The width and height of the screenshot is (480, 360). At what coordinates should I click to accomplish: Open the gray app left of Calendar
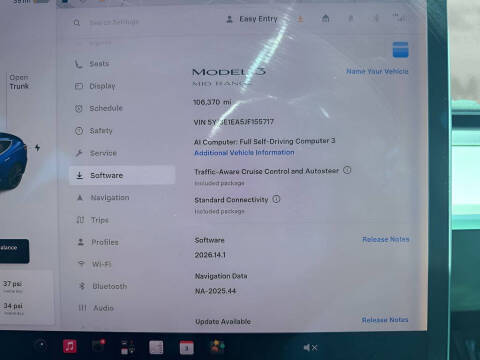coord(156,347)
